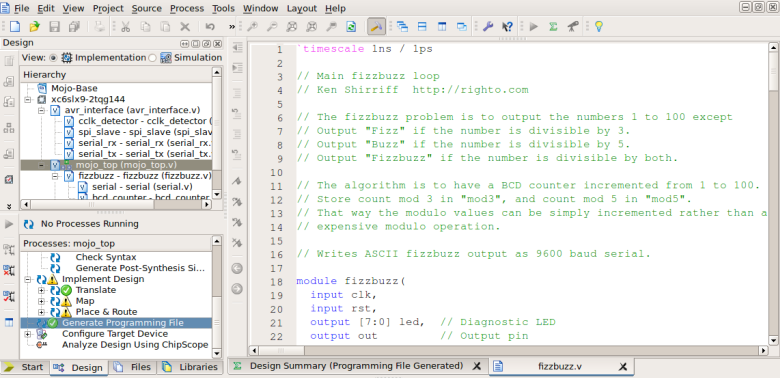Open the Process menu
Viewport: 780px width, 378px height.
187,8
